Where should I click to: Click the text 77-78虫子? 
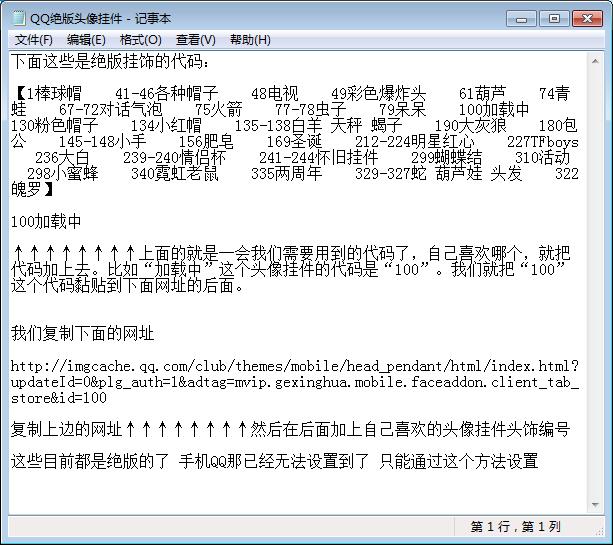point(311,109)
